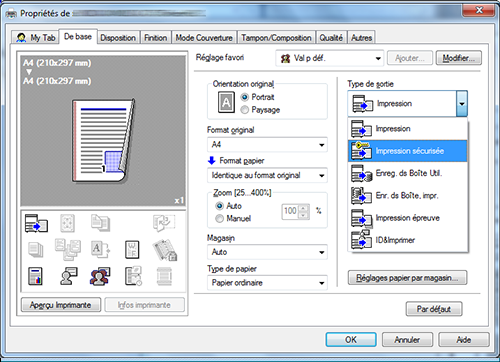Click the greyed image shift page icon

[x=67, y=223]
